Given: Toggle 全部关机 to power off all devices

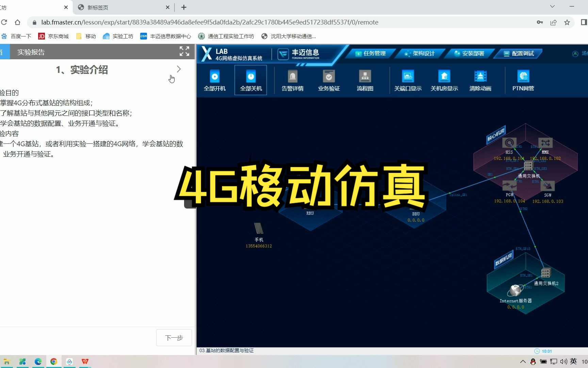Looking at the screenshot, I should coord(250,80).
